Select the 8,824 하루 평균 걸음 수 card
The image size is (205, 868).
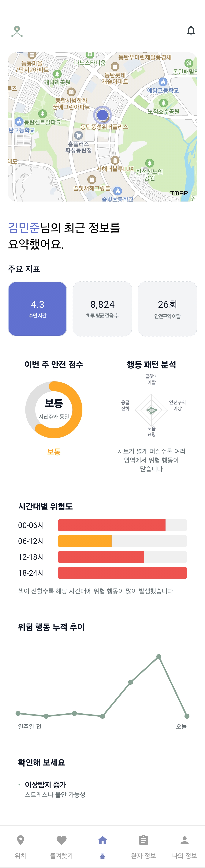point(102,309)
